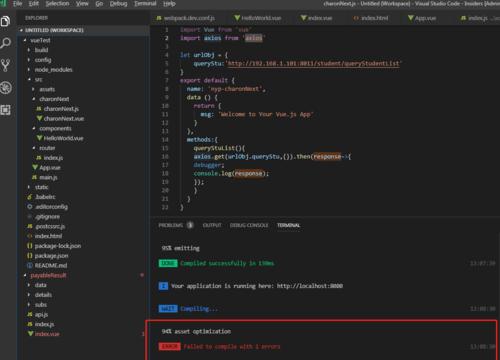
Task: Switch to App.vue editor tab
Action: pyautogui.click(x=424, y=18)
